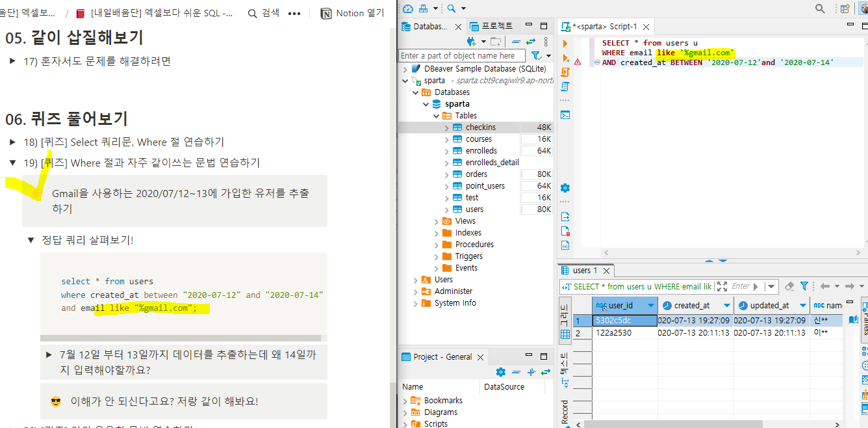Click the forward arrow in results toolbar
The width and height of the screenshot is (868, 428).
[x=849, y=286]
